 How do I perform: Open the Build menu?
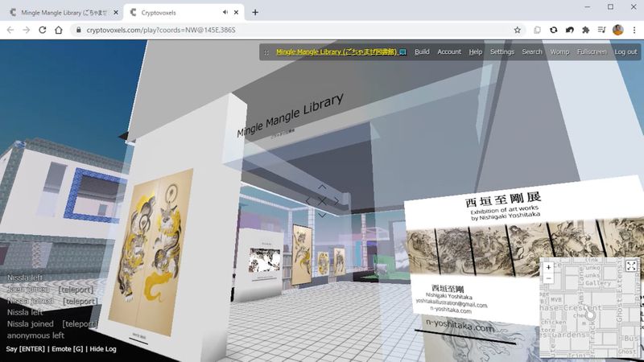[x=422, y=51]
